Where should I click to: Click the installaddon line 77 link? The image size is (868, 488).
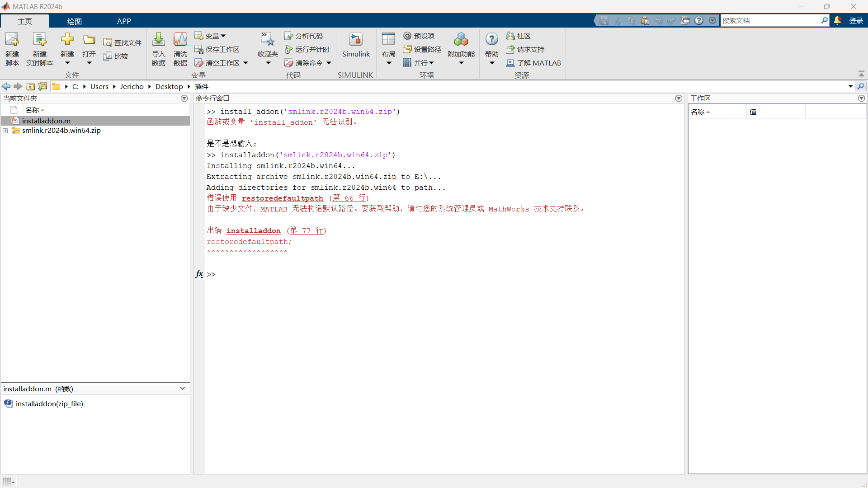[307, 231]
